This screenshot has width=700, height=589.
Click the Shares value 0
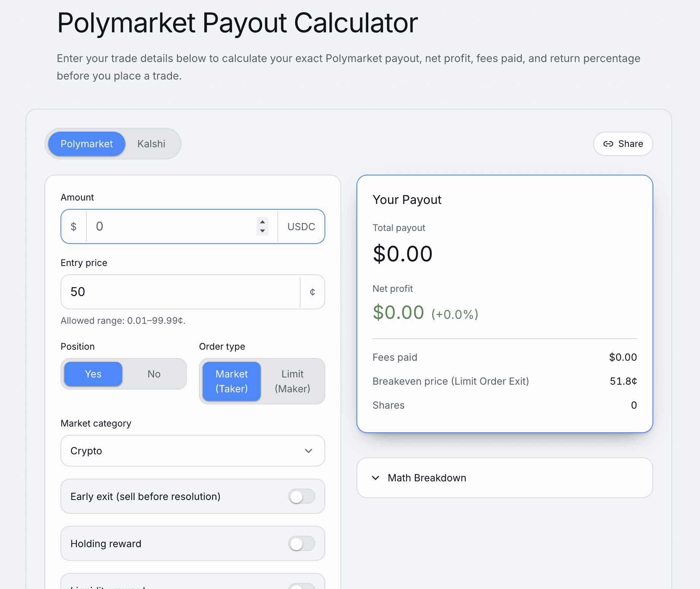pyautogui.click(x=634, y=405)
